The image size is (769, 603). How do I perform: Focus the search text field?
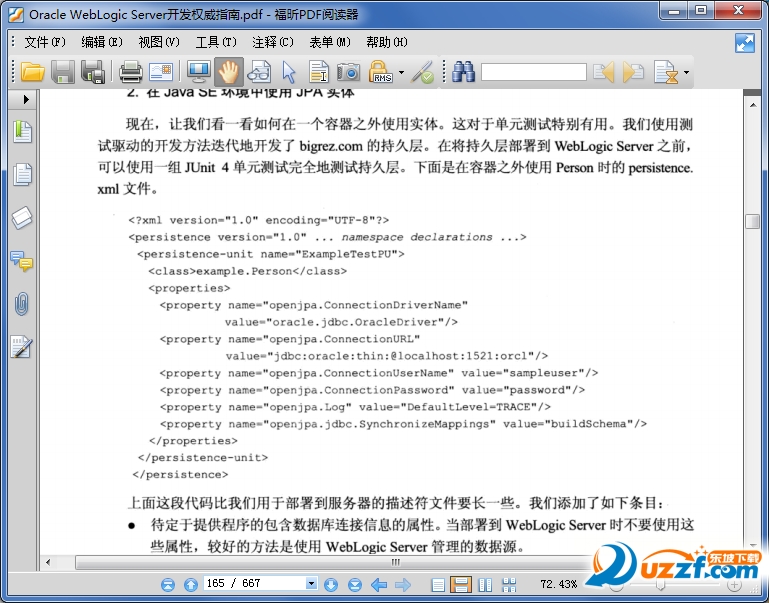(534, 72)
